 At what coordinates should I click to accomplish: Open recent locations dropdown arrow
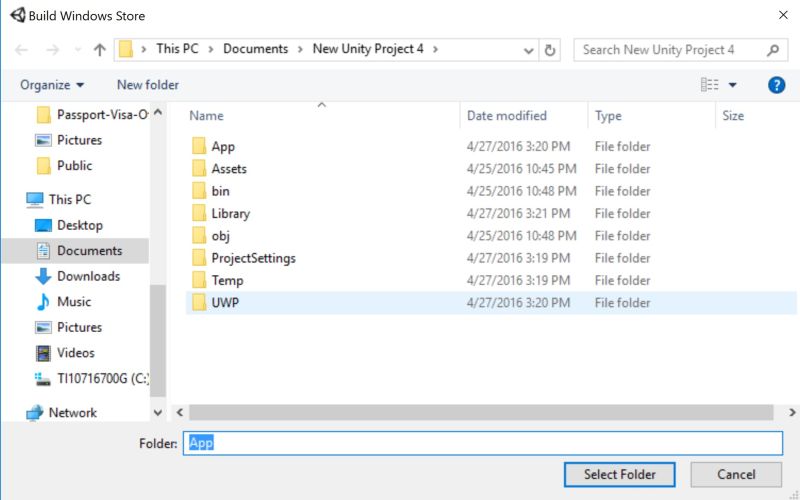click(78, 49)
